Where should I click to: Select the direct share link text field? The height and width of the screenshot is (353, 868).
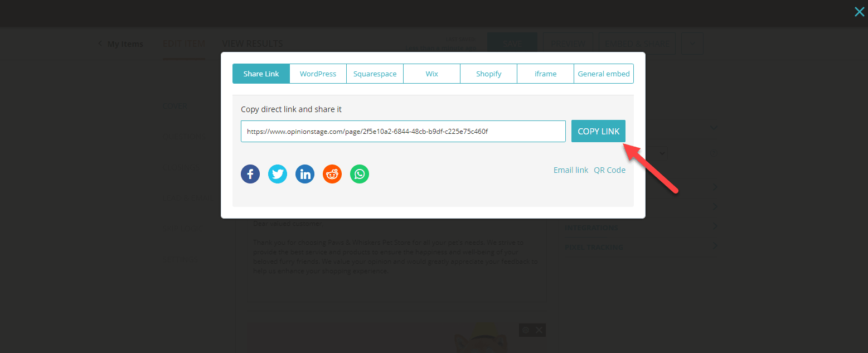click(x=403, y=131)
